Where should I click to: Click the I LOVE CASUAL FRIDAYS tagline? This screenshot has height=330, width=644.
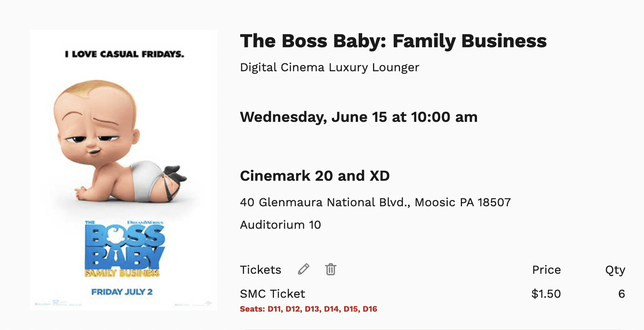[x=125, y=54]
